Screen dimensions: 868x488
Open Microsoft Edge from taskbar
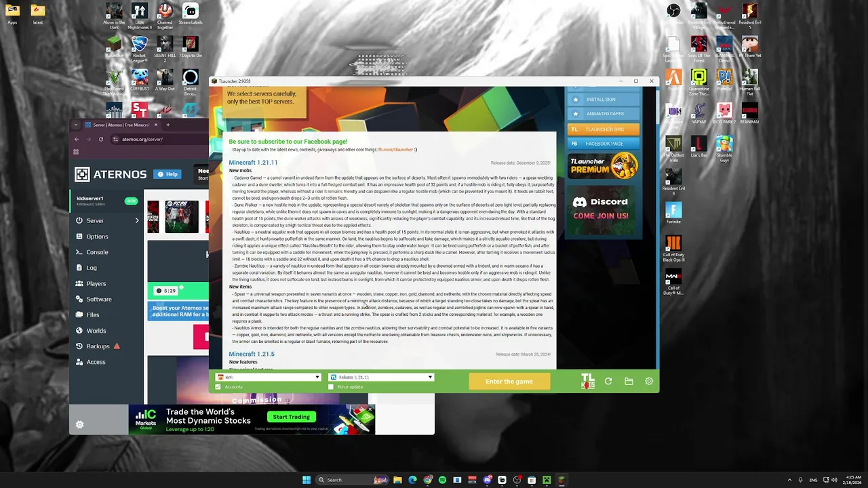point(413,480)
